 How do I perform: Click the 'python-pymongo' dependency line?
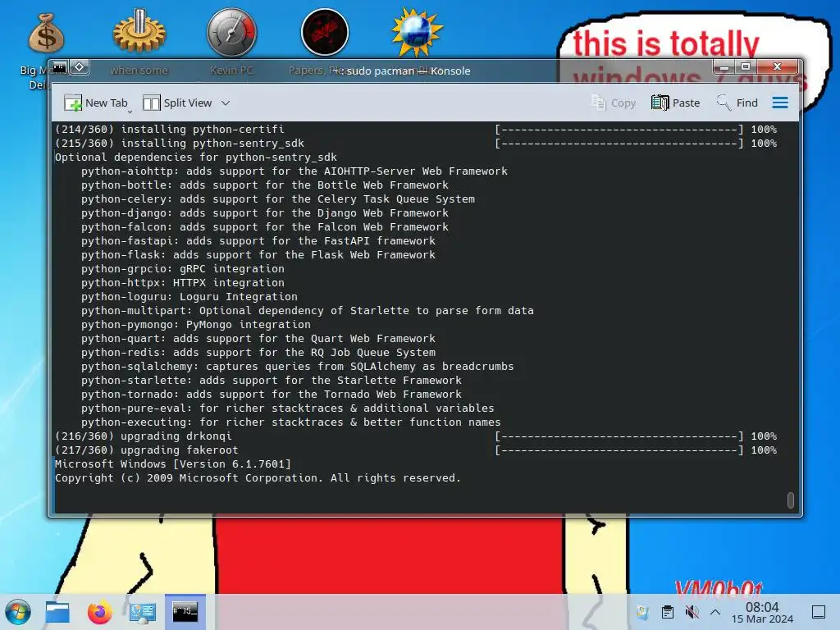click(195, 325)
